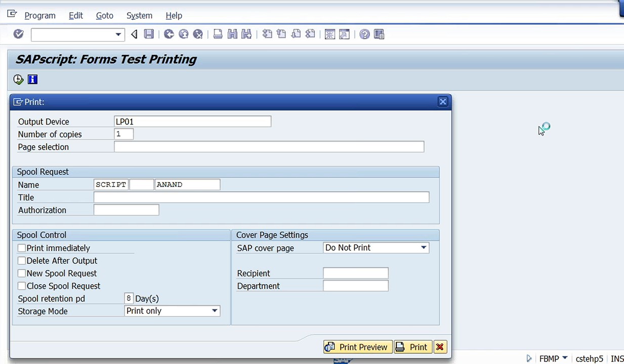Click the red X cancel button
Screen dimensions: 624x364
(440, 347)
